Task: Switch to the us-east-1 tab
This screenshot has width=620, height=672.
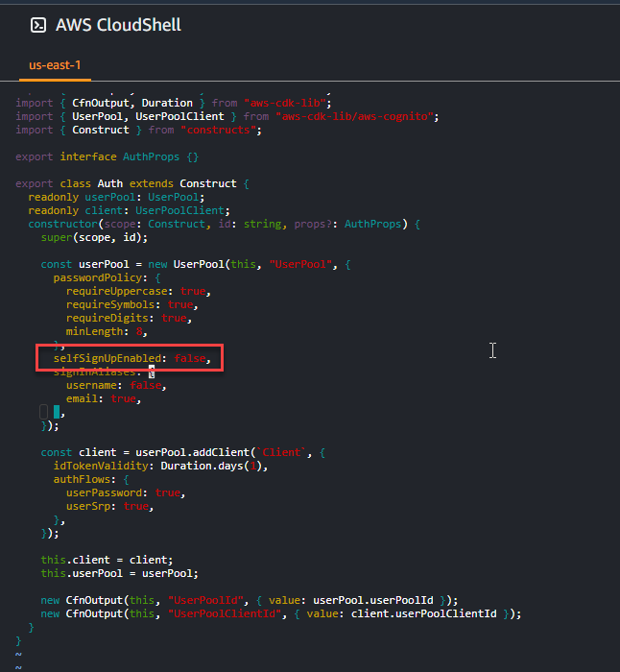Action: pyautogui.click(x=56, y=65)
